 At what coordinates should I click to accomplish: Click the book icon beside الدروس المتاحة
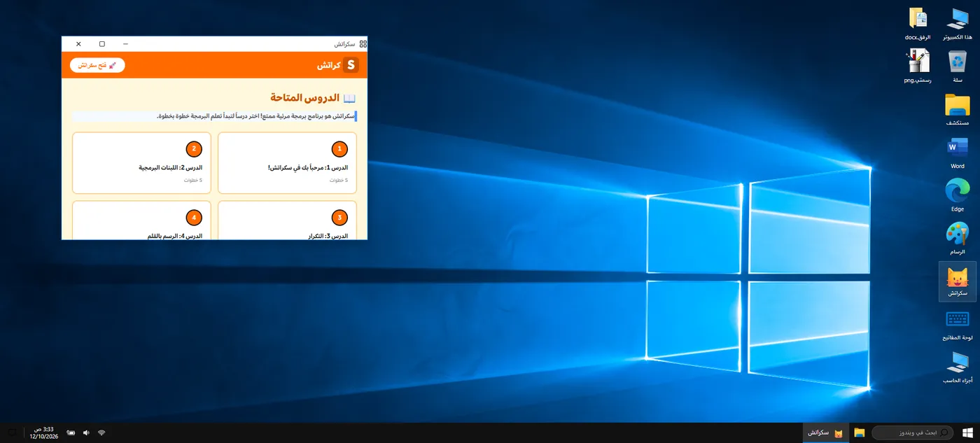click(x=350, y=98)
